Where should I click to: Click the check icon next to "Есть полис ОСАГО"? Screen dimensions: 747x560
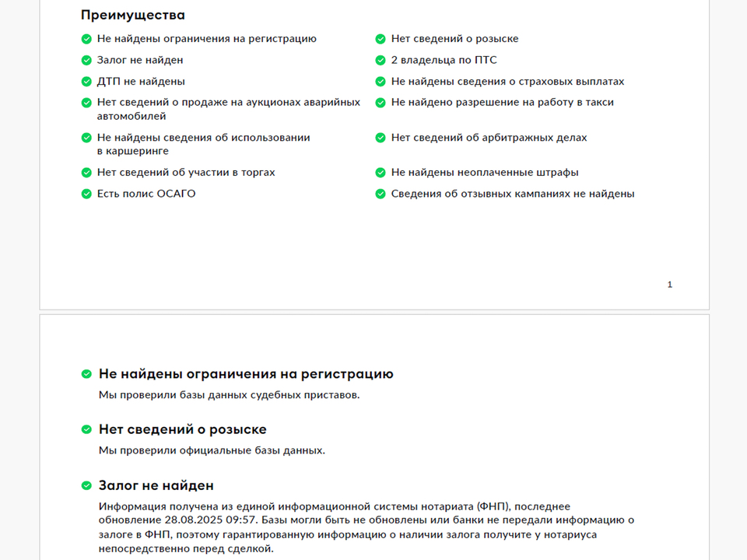click(86, 194)
